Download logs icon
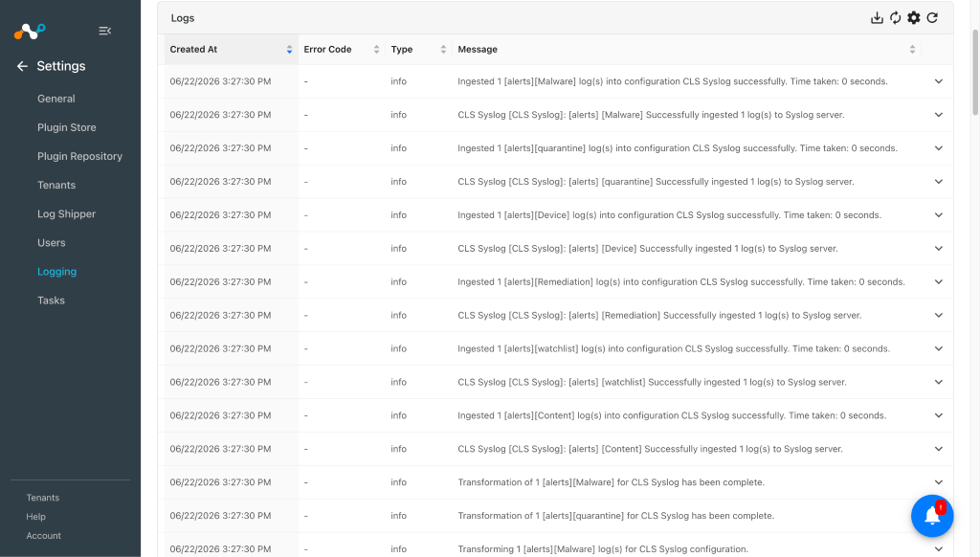980x557 pixels. (877, 18)
